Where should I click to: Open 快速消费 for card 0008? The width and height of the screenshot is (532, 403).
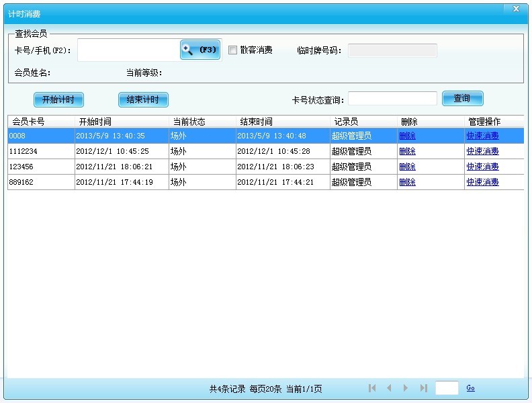[x=482, y=136]
